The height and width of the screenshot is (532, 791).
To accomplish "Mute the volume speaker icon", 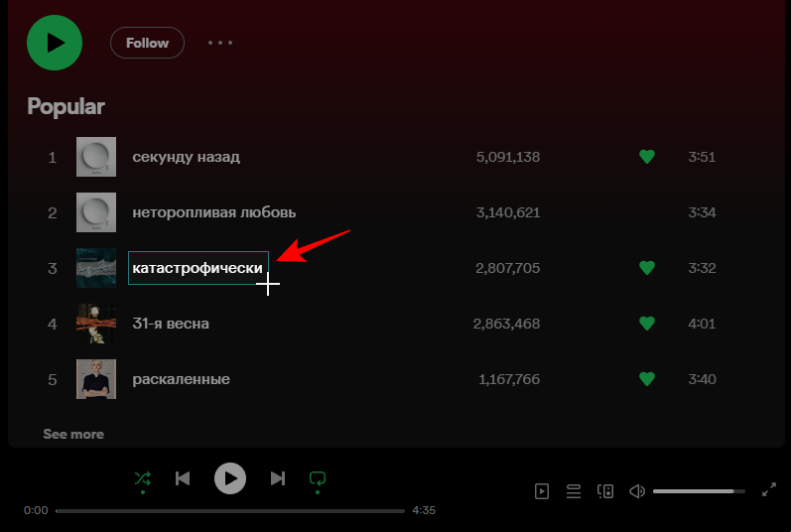I will pos(637,490).
